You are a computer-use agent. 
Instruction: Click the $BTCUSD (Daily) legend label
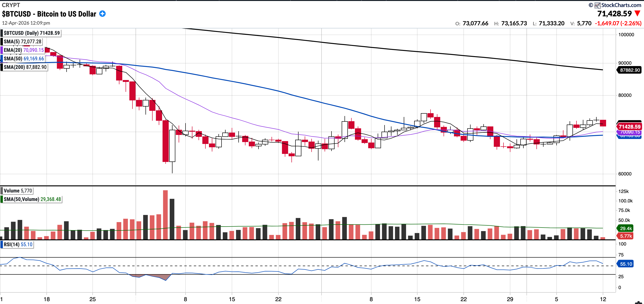32,33
